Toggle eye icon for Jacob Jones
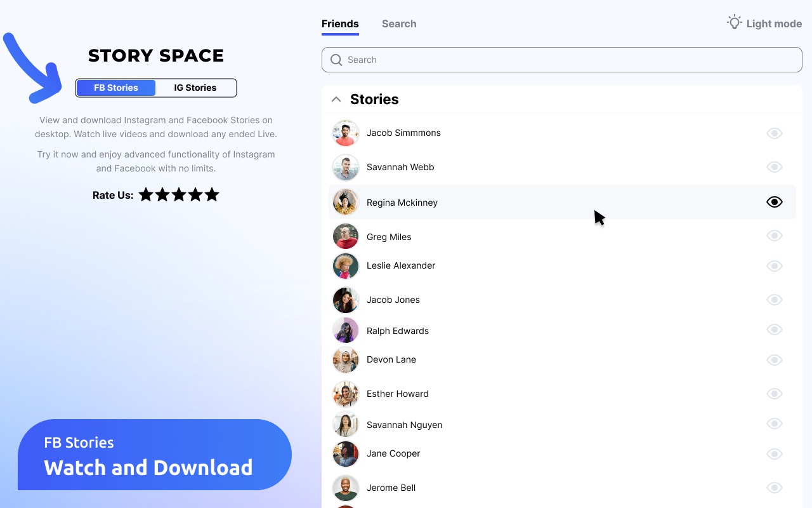The width and height of the screenshot is (812, 508). point(775,299)
